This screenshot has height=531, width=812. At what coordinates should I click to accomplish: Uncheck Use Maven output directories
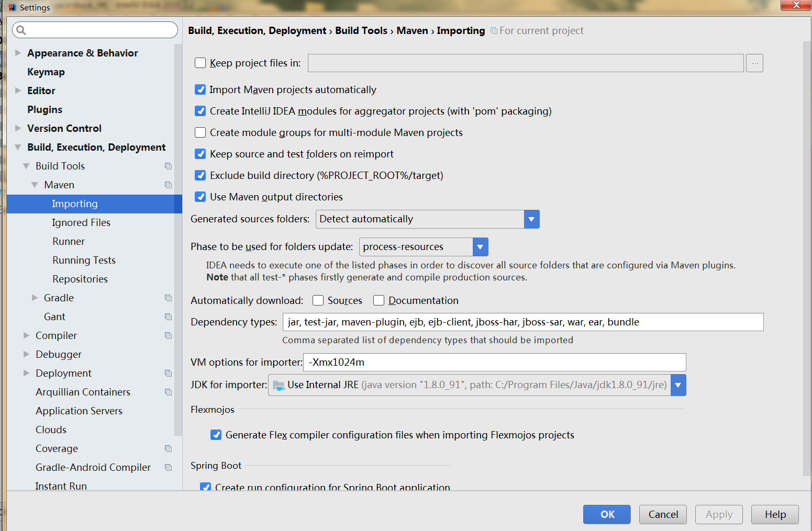point(200,197)
